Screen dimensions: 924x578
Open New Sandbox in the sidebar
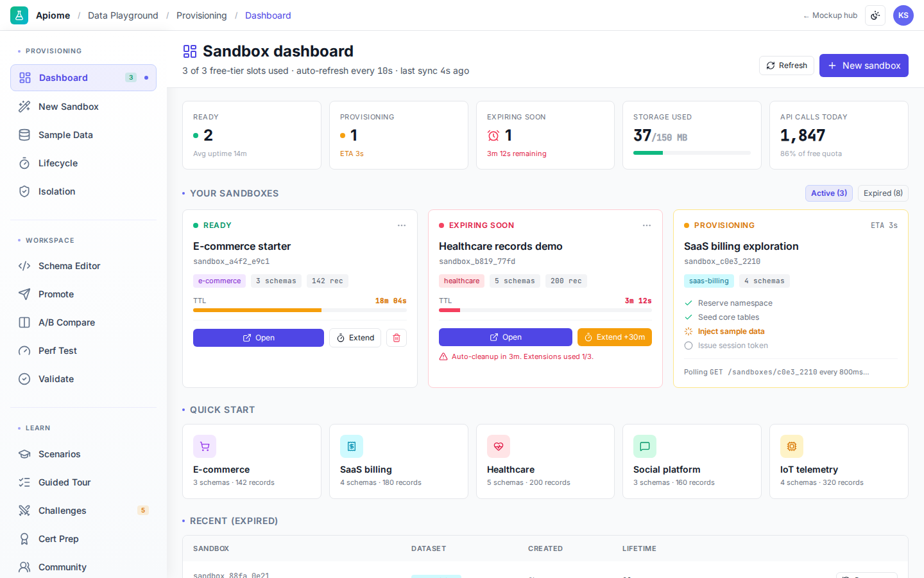[83, 107]
